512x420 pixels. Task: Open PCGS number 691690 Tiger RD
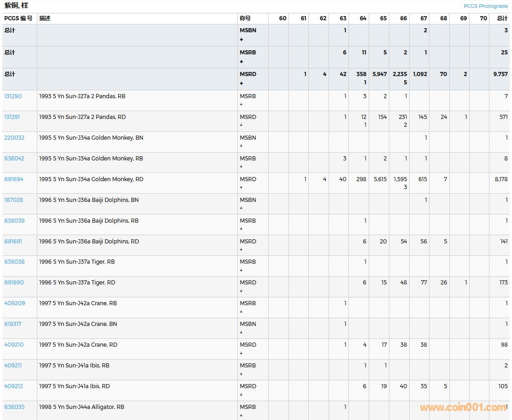[14, 283]
